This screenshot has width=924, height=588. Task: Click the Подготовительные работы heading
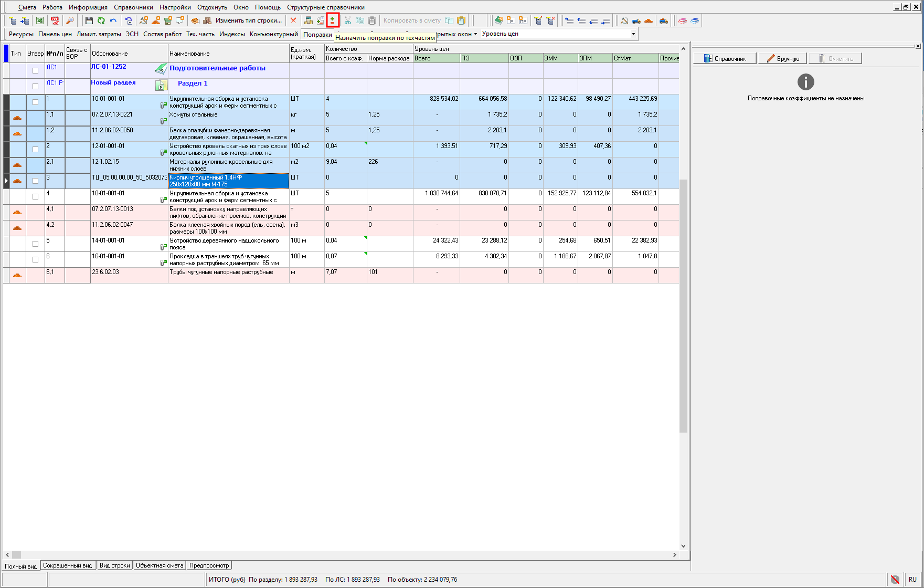click(x=217, y=68)
